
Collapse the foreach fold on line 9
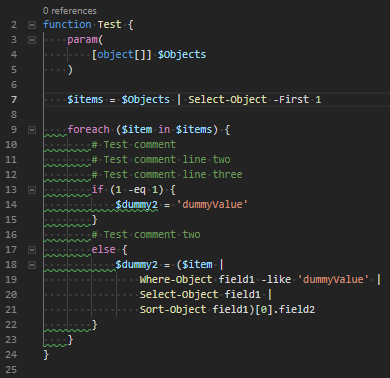32,130
